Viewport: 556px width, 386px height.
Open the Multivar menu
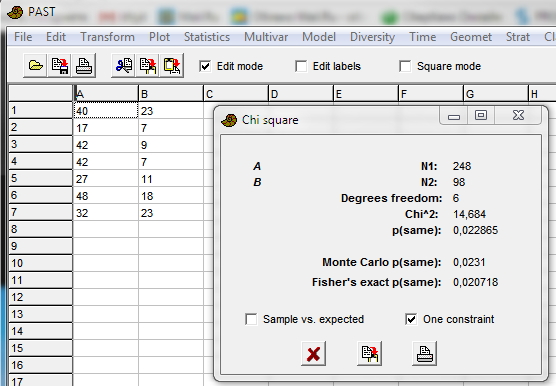(266, 37)
